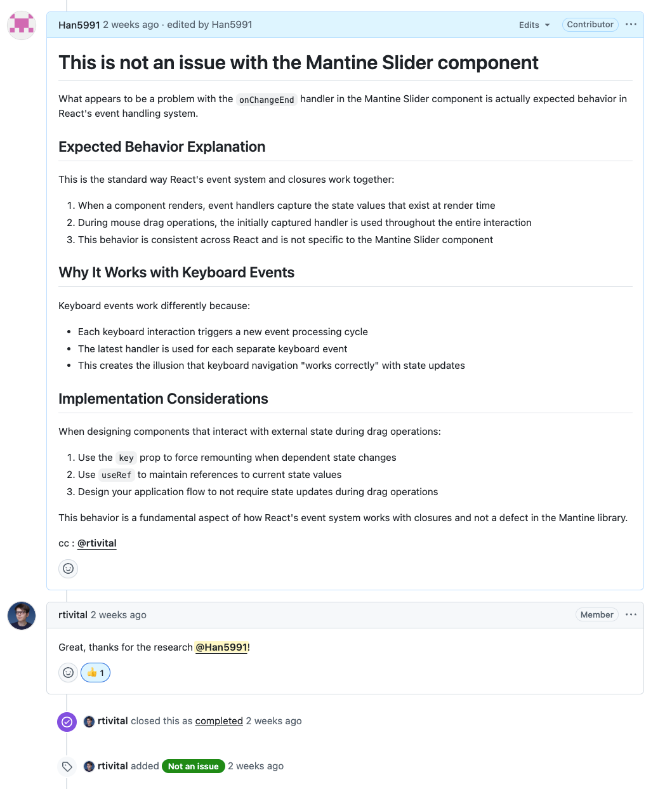Viewport: 672px width, 789px height.
Task: Click rtivital's avatar beside the comment
Action: [x=22, y=616]
